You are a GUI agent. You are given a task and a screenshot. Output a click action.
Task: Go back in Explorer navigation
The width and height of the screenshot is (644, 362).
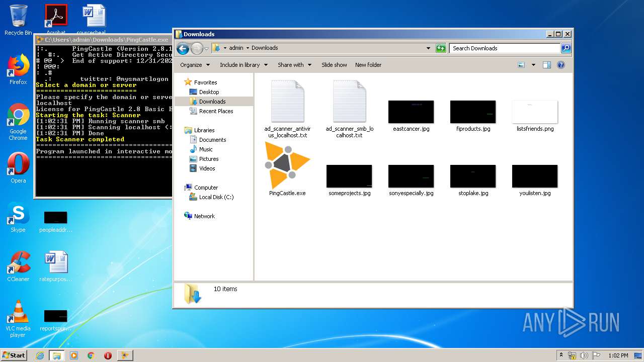click(x=183, y=48)
